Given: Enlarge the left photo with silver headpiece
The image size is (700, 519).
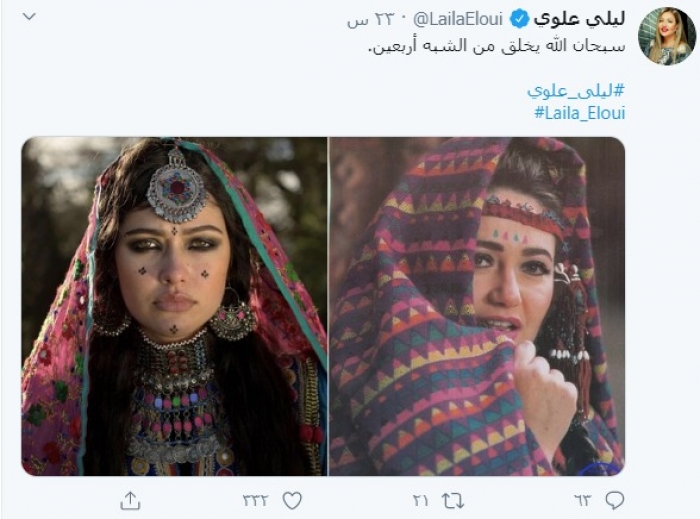Looking at the screenshot, I should pyautogui.click(x=174, y=306).
